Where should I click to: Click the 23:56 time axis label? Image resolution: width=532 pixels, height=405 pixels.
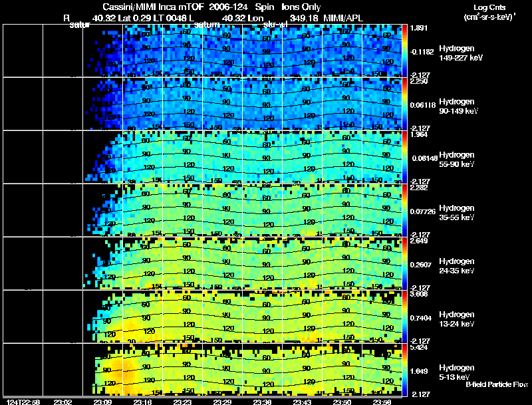click(382, 402)
